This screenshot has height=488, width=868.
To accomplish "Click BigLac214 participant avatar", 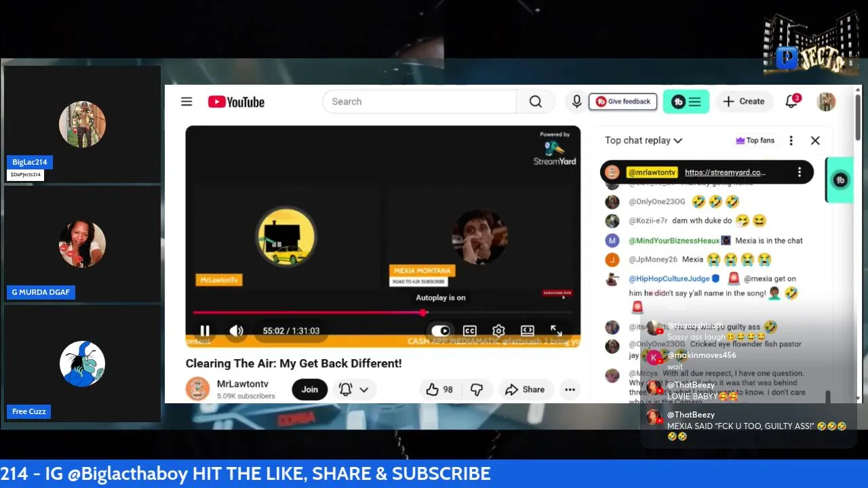I will click(x=82, y=125).
